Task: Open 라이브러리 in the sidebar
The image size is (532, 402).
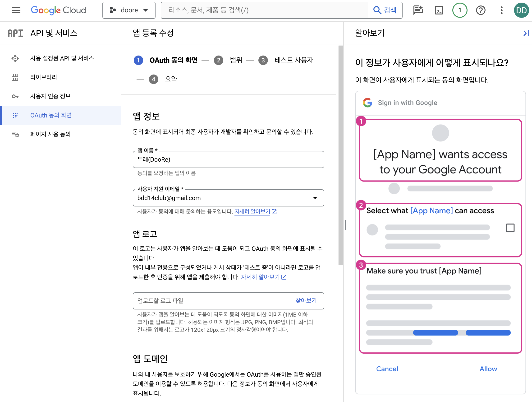Action: (x=44, y=77)
